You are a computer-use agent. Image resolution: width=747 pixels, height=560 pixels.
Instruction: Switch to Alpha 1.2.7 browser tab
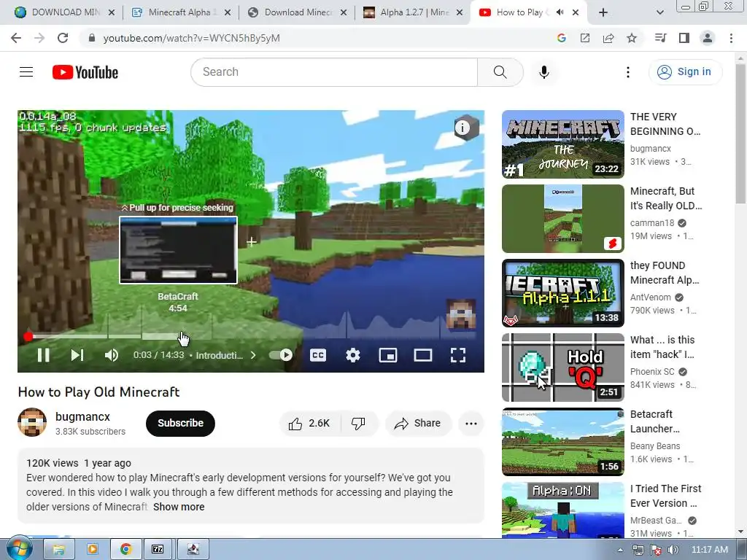[414, 12]
